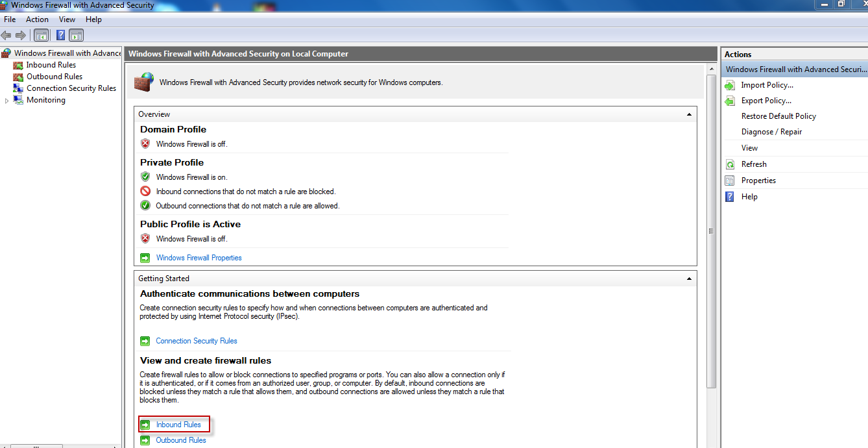Click the Monitoring tree icon
Image resolution: width=868 pixels, height=448 pixels.
18,100
